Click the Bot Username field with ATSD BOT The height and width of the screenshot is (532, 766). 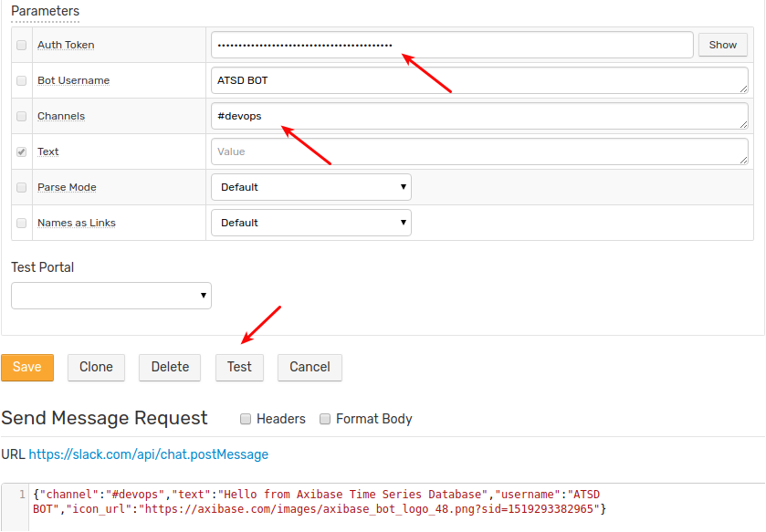tap(479, 80)
